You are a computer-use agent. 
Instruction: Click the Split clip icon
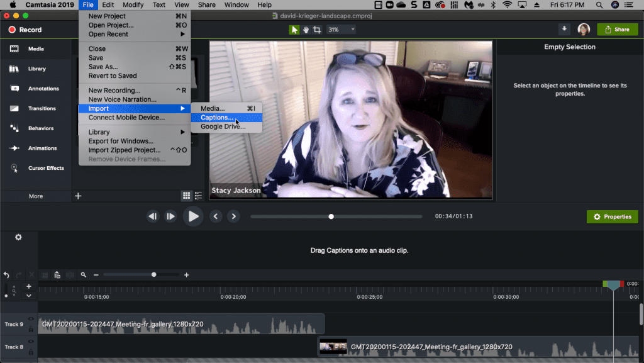pos(70,275)
